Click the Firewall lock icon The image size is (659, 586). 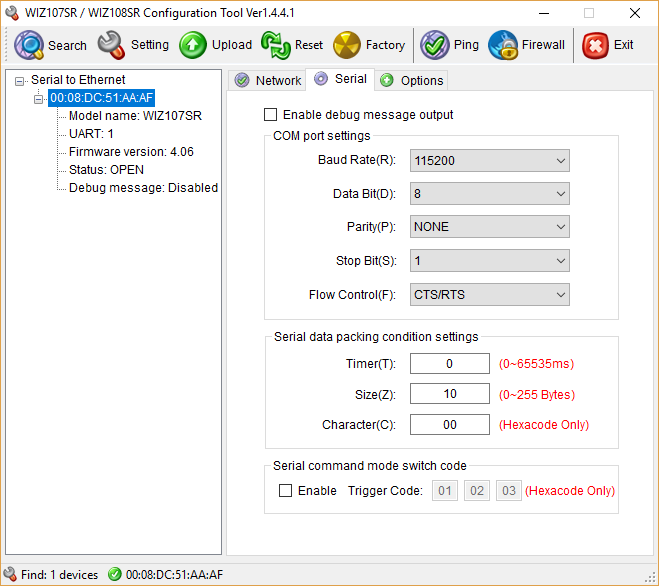pos(503,45)
